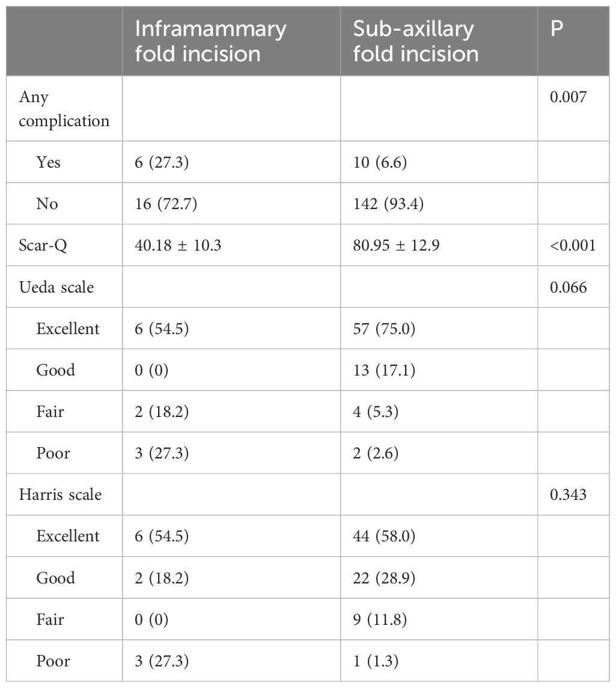Click the Ueda scale row label
616x688 pixels.
coord(56,287)
